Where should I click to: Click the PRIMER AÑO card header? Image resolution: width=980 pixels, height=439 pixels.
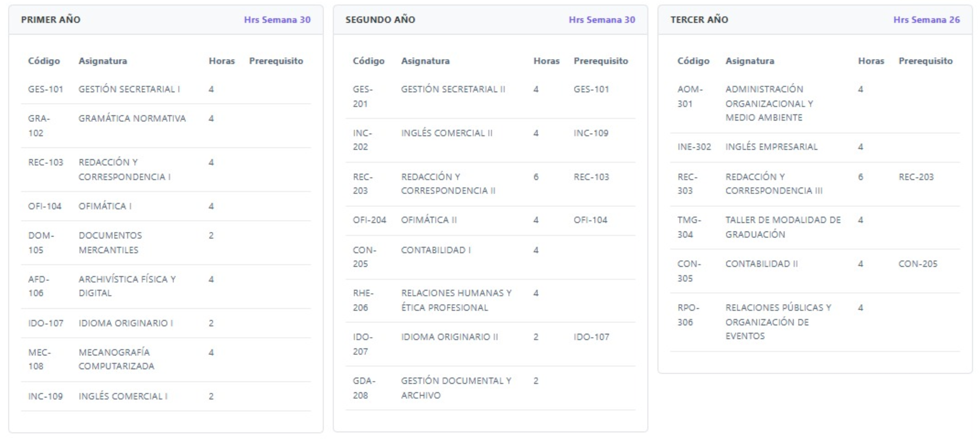click(50, 19)
